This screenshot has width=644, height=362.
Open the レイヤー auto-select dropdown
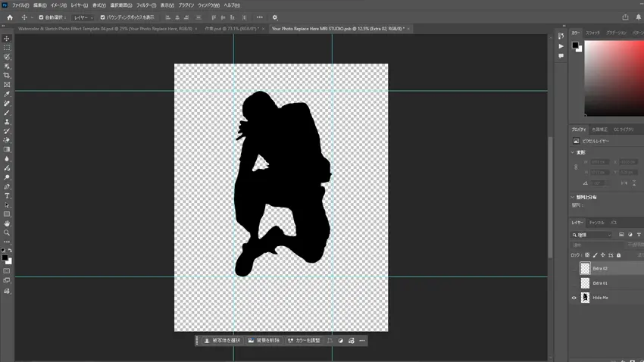coord(83,17)
